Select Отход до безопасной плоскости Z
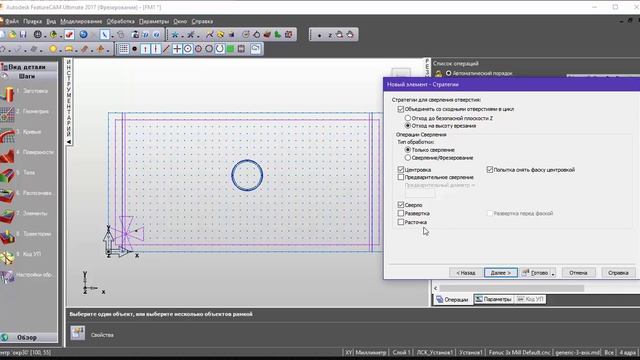640x360 pixels. [407, 118]
